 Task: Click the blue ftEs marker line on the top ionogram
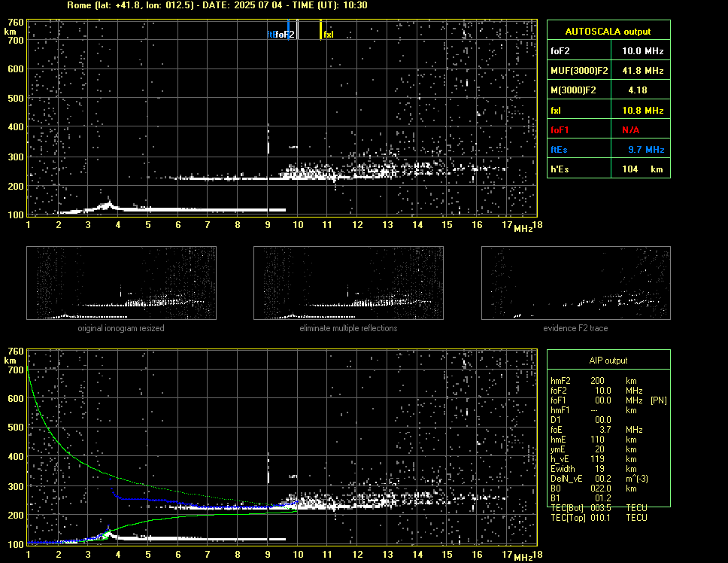(288, 29)
